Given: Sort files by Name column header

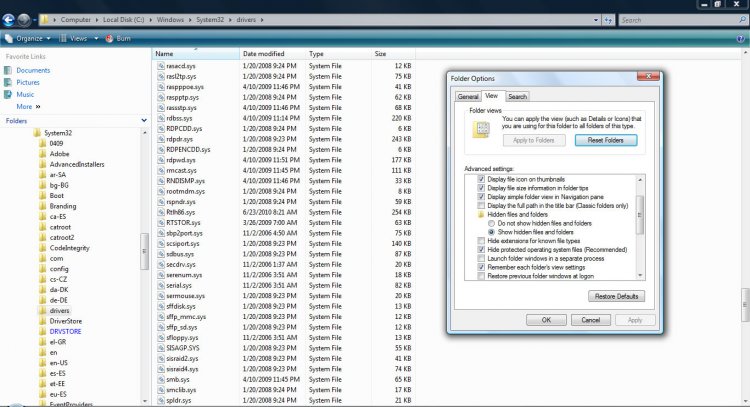Looking at the screenshot, I should [196, 54].
